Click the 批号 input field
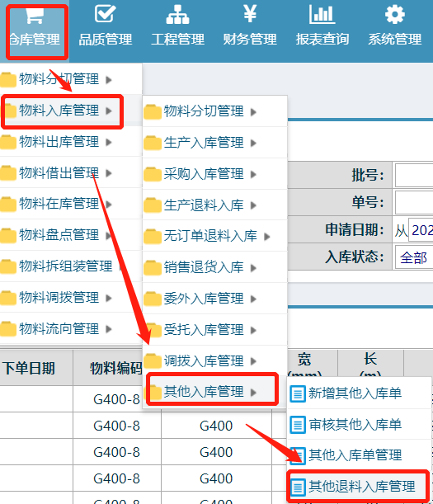Viewport: 433px width, 504px height. tap(414, 175)
